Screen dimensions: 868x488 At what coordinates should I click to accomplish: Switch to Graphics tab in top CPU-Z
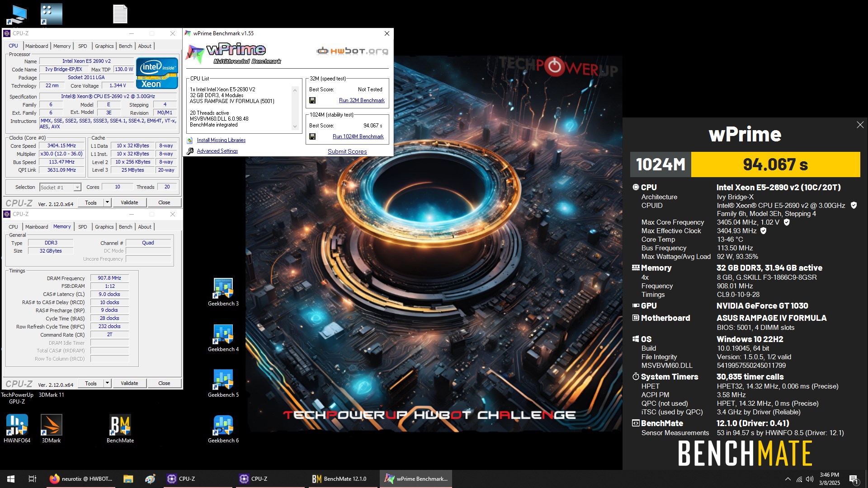pyautogui.click(x=104, y=46)
